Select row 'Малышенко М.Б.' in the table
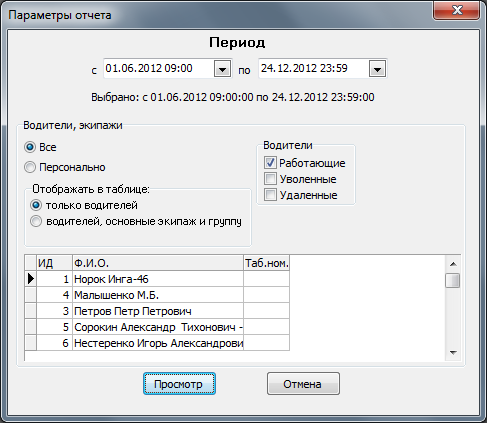 [x=157, y=295]
